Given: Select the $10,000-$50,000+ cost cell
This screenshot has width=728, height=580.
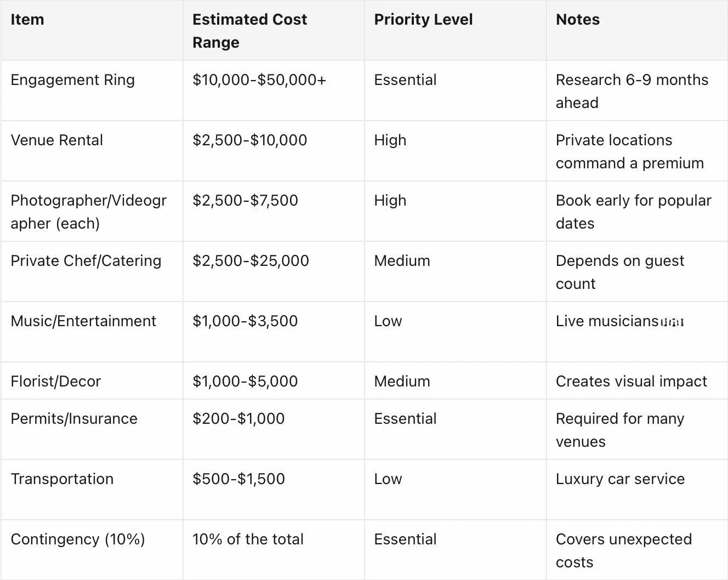Looking at the screenshot, I should pos(259,80).
